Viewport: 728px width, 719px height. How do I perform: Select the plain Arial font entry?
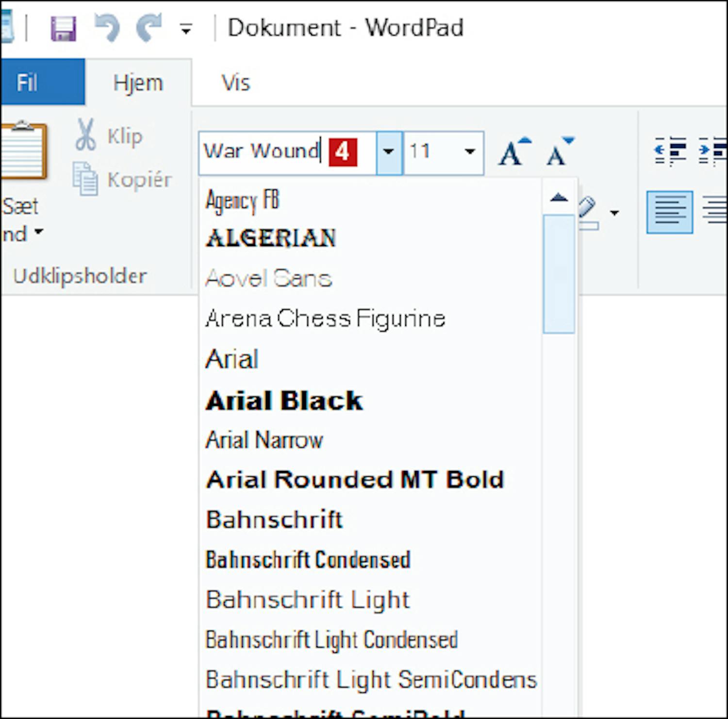pos(370,359)
